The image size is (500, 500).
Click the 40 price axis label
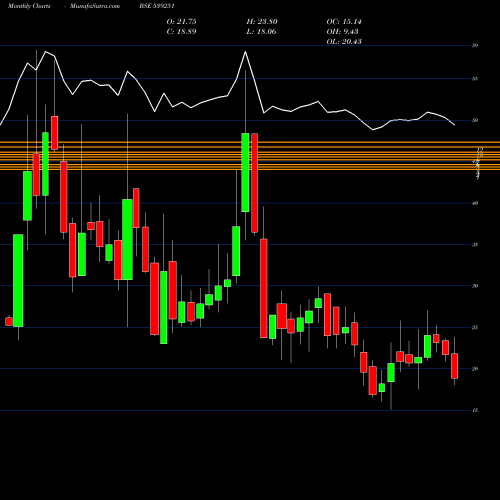475,203
